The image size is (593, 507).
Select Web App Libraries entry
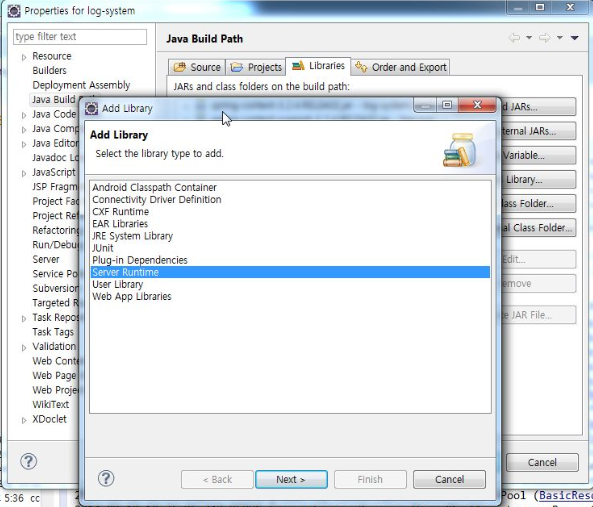[x=290, y=296]
